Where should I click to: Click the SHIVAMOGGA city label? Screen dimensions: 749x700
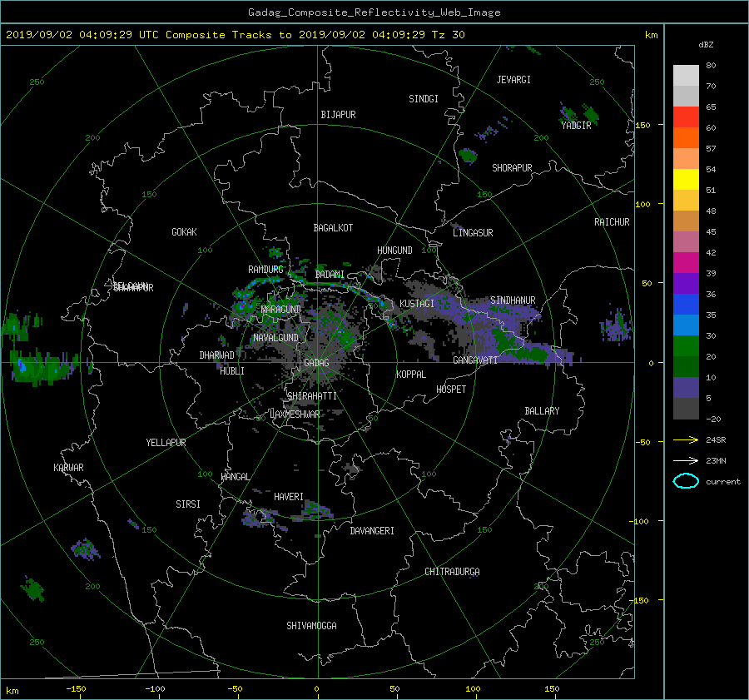tap(311, 626)
